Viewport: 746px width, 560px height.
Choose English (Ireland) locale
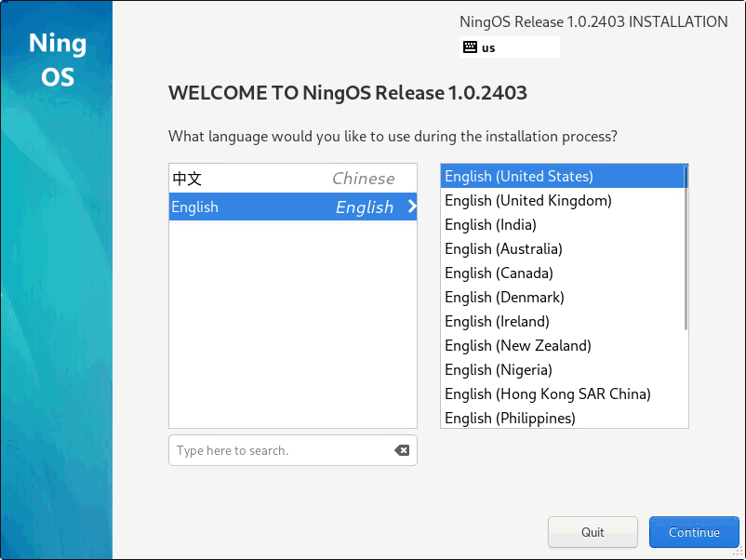563,322
